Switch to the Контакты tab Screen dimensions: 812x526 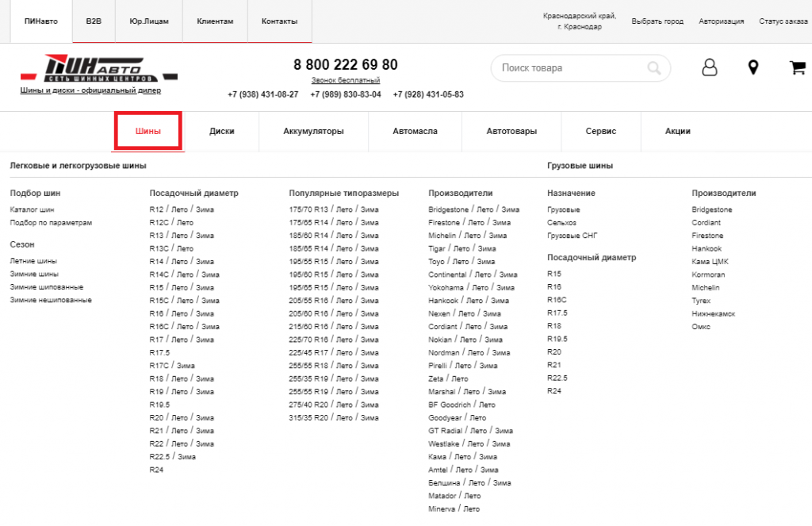(x=279, y=21)
